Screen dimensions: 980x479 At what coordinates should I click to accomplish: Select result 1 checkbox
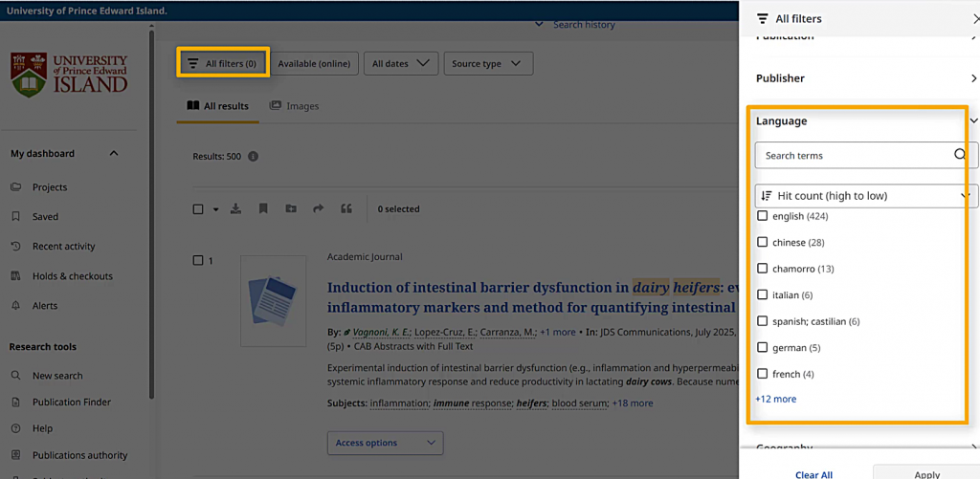pos(198,260)
